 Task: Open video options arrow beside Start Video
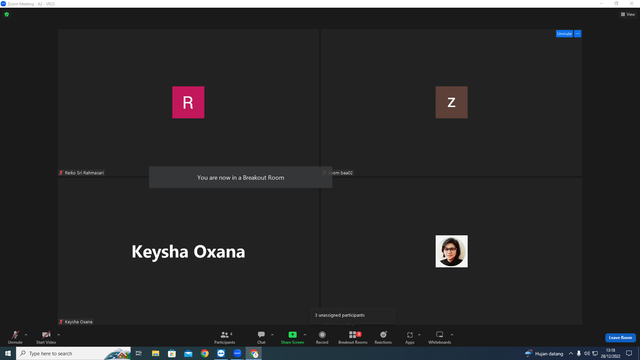pyautogui.click(x=58, y=335)
